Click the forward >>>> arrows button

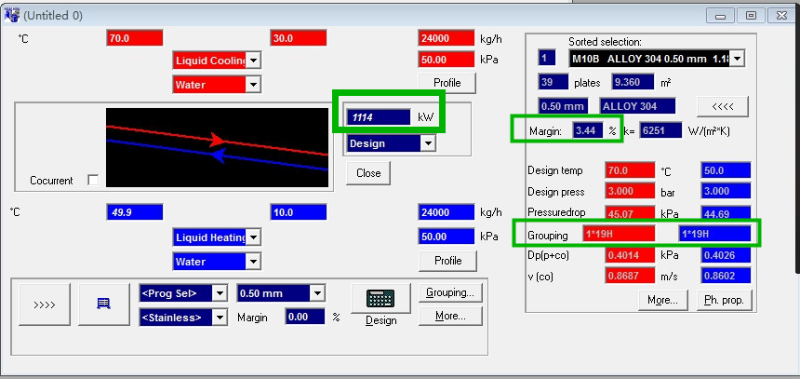44,304
